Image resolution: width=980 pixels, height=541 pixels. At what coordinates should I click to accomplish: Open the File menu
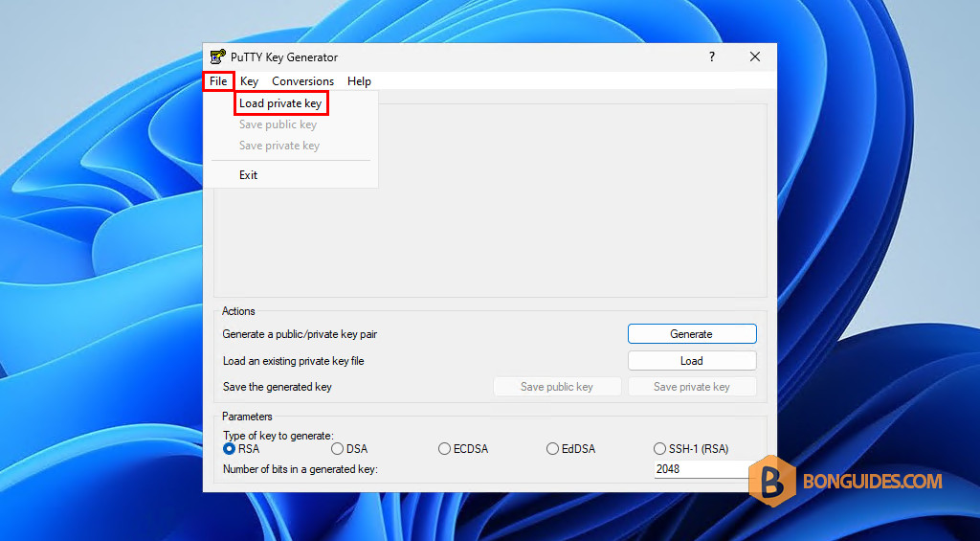(218, 81)
